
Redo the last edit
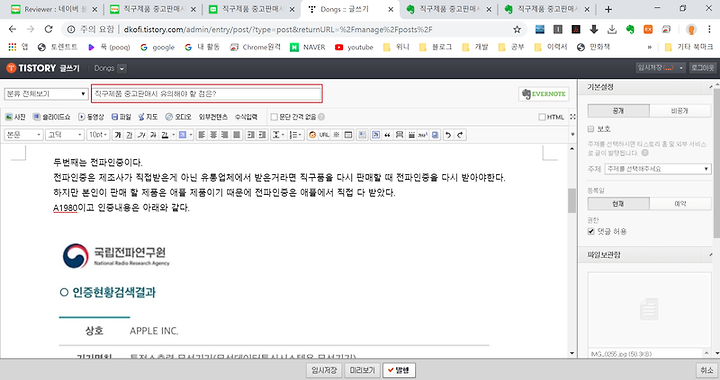coord(460,135)
